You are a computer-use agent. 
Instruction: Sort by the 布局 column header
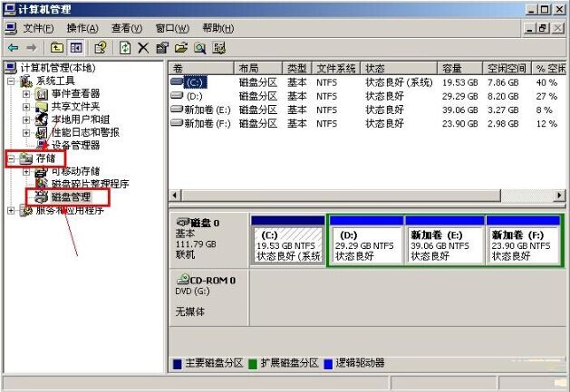(257, 68)
